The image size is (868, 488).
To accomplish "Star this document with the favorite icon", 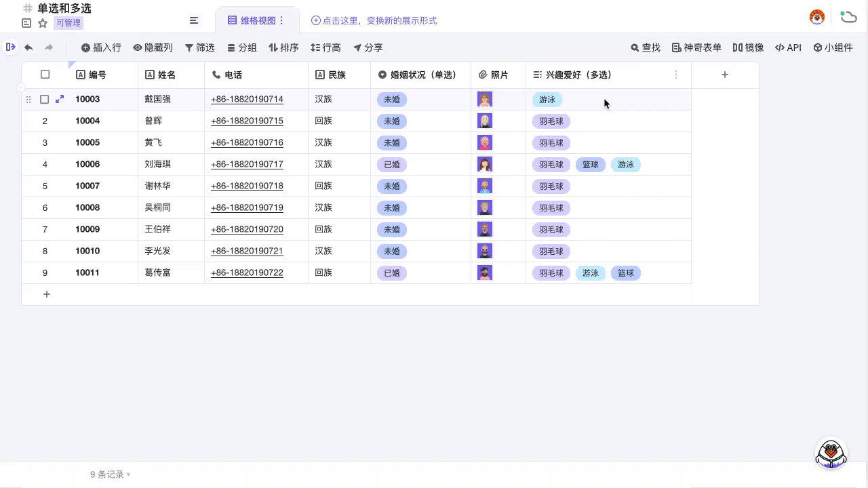I will (x=42, y=22).
